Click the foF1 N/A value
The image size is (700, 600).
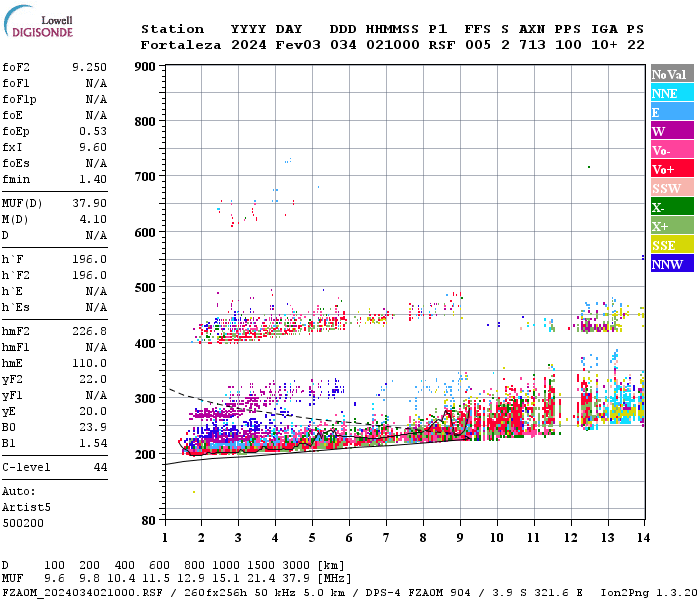click(96, 83)
